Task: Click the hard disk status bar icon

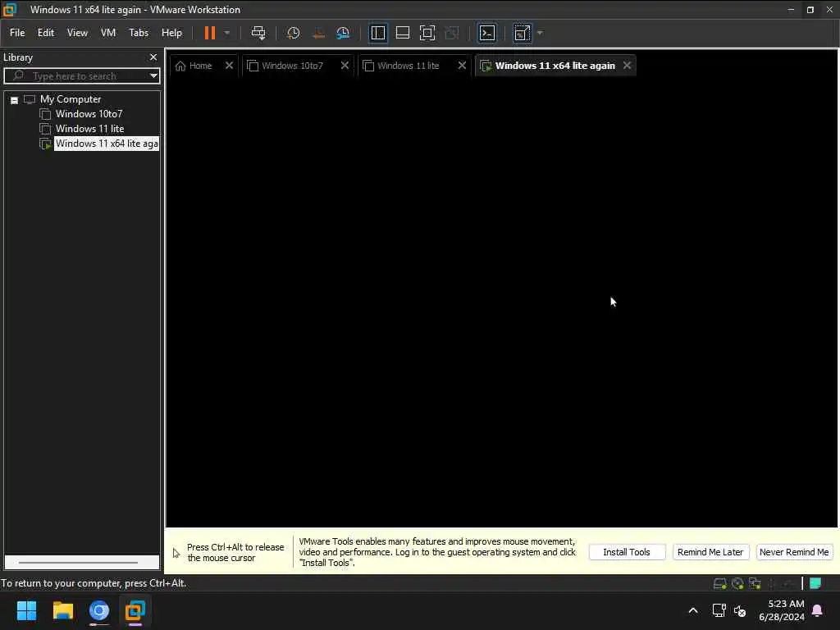Action: [x=720, y=583]
